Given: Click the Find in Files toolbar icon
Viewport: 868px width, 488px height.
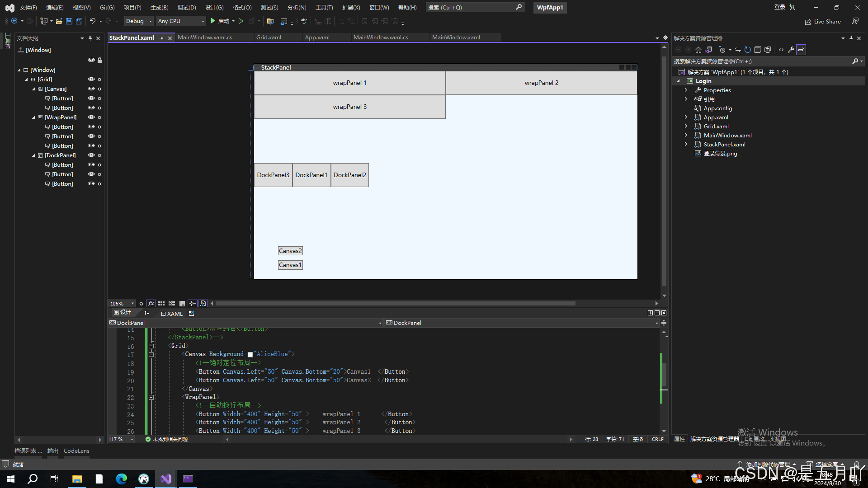Looking at the screenshot, I should tap(270, 21).
